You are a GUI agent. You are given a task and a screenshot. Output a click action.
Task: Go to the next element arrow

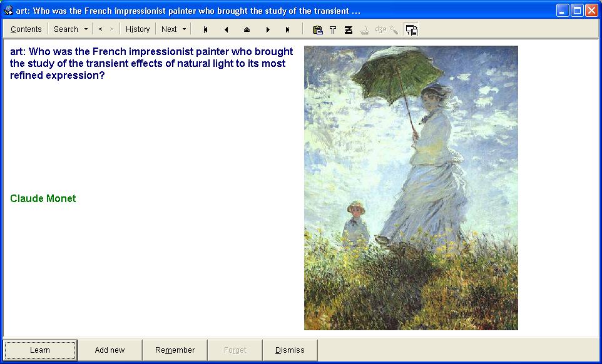(268, 29)
